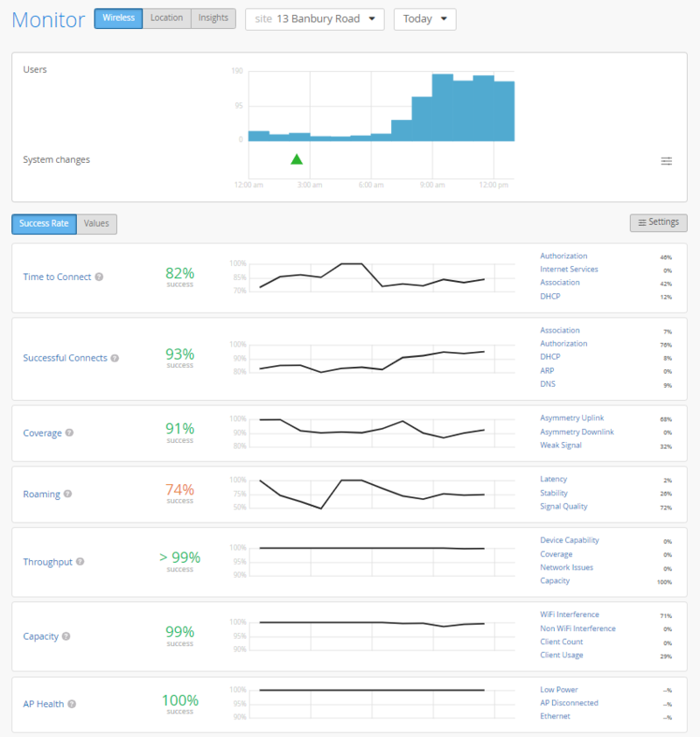
Task: Click the Settings button
Action: pyautogui.click(x=658, y=222)
